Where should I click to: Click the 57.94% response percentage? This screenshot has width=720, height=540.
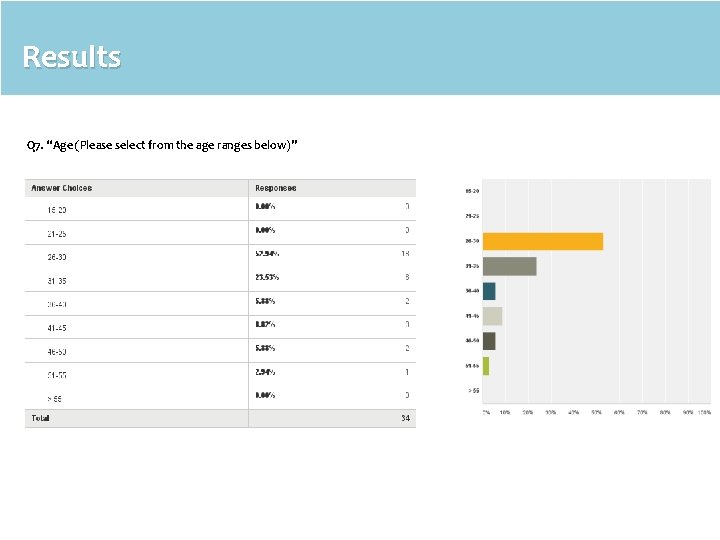pyautogui.click(x=267, y=253)
